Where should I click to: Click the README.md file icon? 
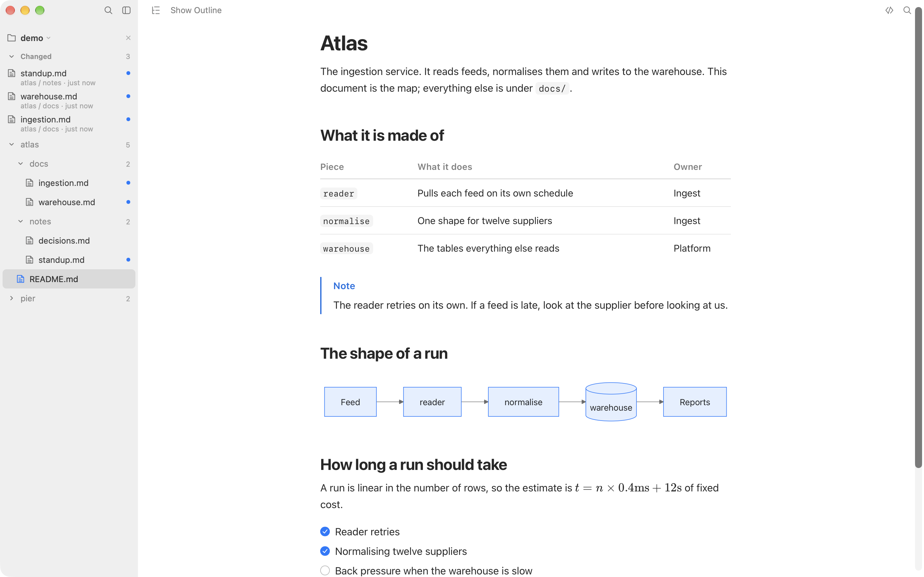(x=21, y=279)
